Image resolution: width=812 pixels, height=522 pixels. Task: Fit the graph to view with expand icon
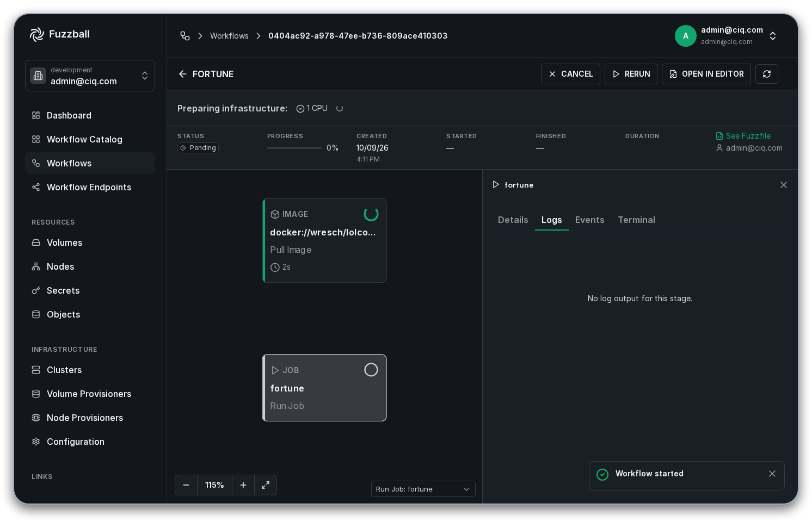266,485
